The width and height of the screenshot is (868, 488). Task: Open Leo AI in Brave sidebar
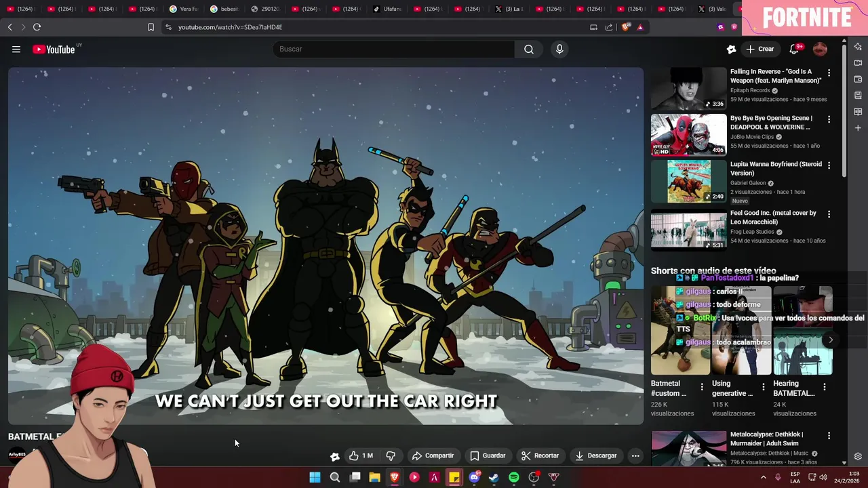858,47
